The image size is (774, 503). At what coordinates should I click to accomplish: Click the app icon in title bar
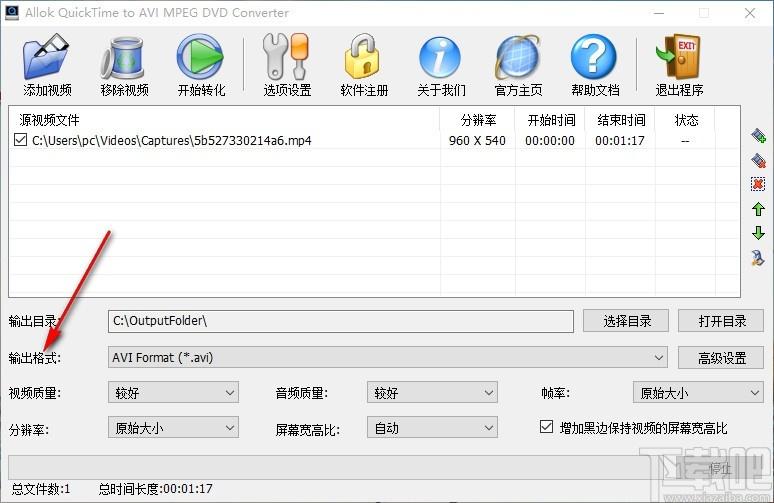tap(12, 12)
